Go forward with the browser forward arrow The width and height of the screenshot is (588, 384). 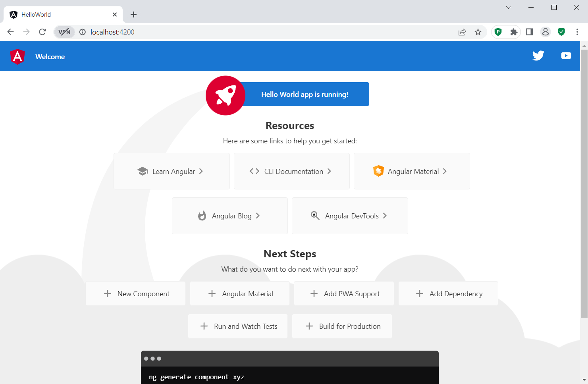tap(27, 32)
